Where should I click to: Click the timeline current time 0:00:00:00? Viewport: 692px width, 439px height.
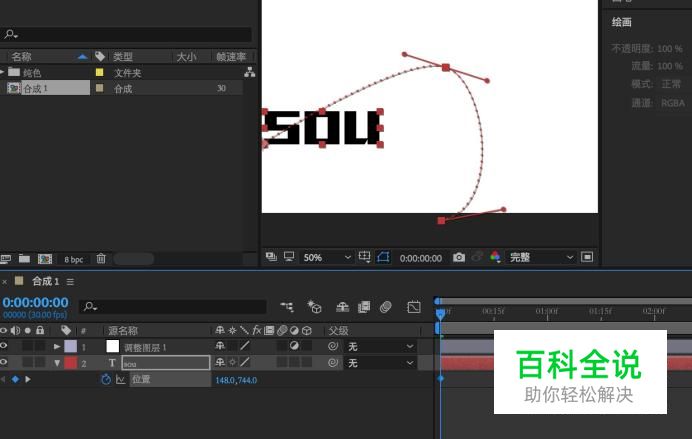[x=35, y=302]
